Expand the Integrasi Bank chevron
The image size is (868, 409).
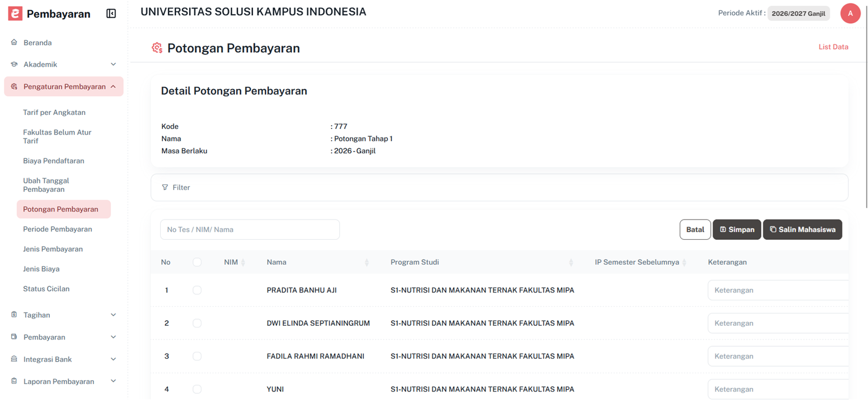tap(113, 359)
